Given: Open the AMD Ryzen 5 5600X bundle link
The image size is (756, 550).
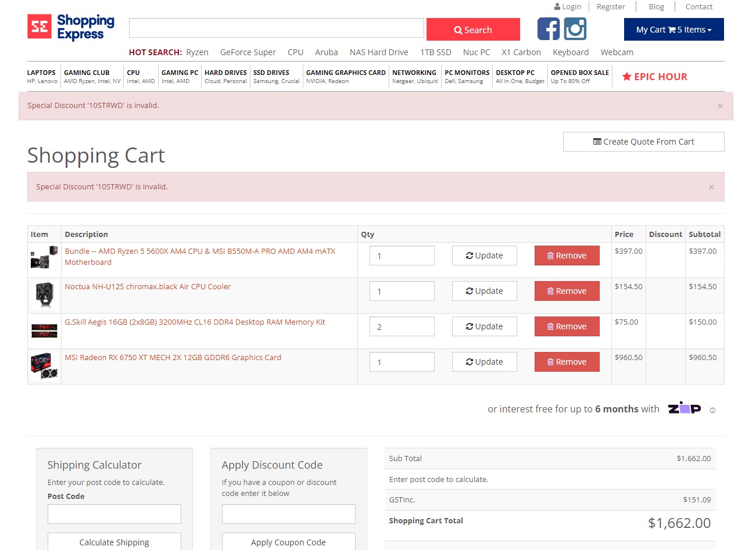Looking at the screenshot, I should point(200,257).
